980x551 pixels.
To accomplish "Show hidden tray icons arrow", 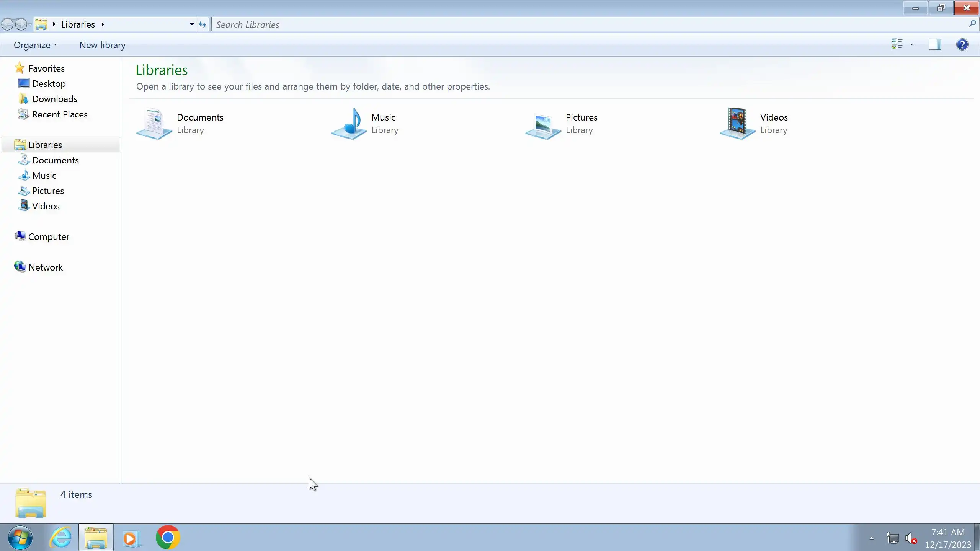I will tap(872, 538).
